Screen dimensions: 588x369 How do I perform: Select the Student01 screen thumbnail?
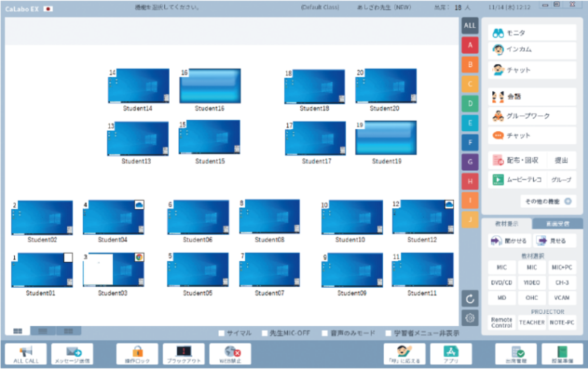42,271
